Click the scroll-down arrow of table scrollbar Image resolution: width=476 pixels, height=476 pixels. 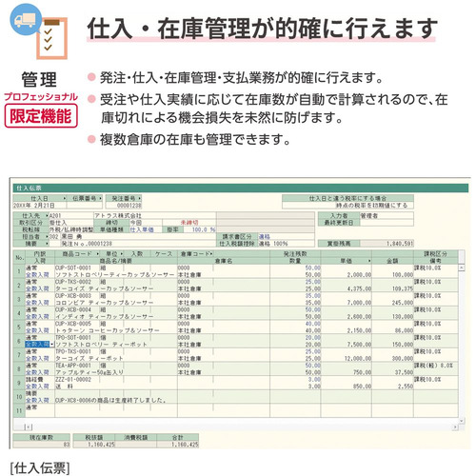click(x=462, y=421)
